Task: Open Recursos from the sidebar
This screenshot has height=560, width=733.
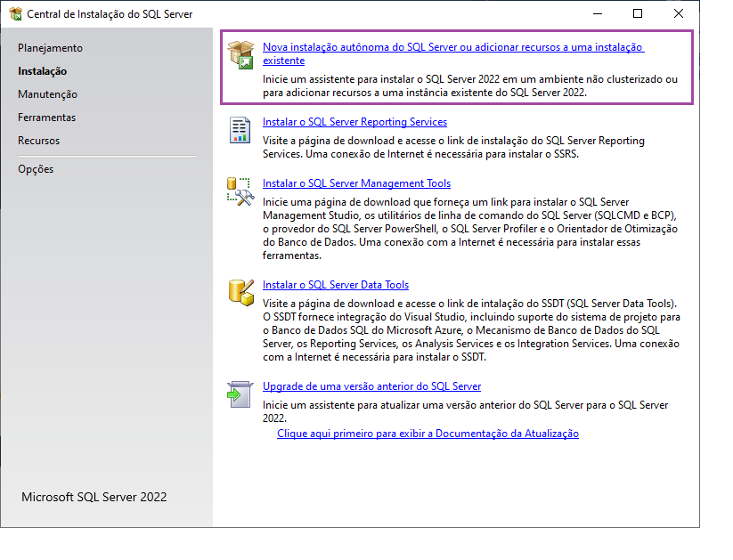Action: coord(38,141)
